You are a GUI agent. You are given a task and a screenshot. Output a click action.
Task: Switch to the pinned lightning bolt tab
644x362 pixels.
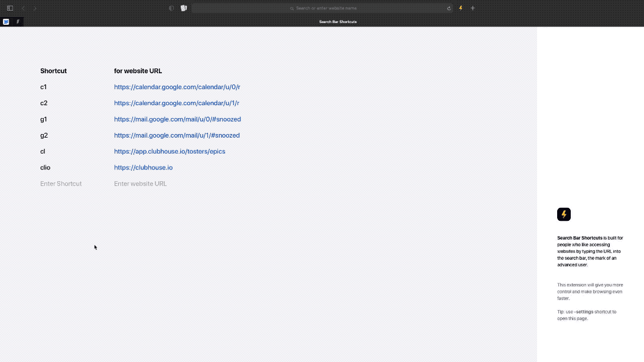pos(18,22)
